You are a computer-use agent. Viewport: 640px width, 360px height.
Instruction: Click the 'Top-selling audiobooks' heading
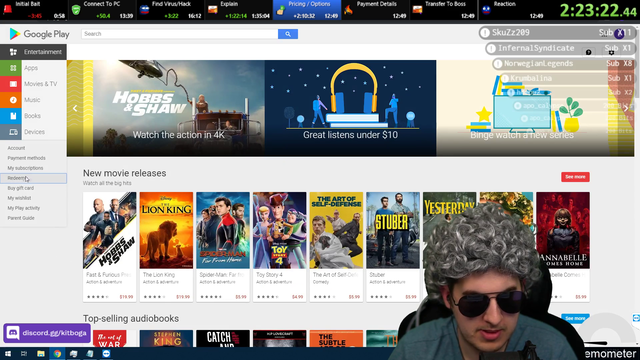[x=131, y=318]
